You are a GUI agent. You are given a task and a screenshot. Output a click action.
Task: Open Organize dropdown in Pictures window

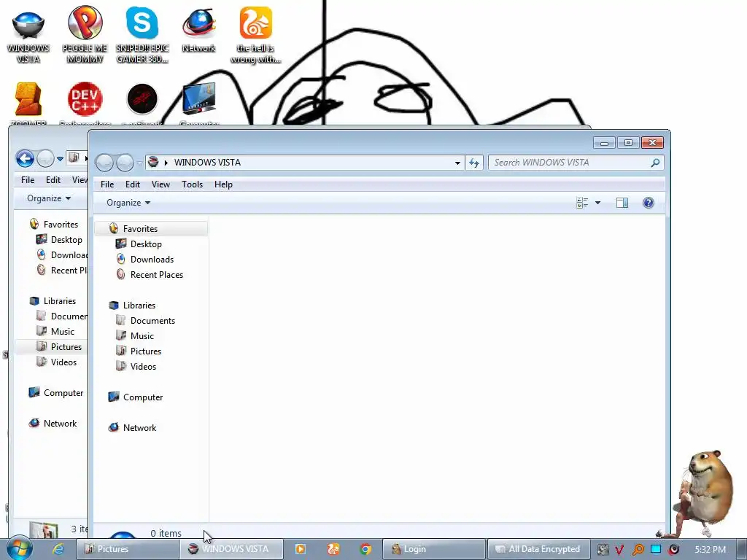49,198
